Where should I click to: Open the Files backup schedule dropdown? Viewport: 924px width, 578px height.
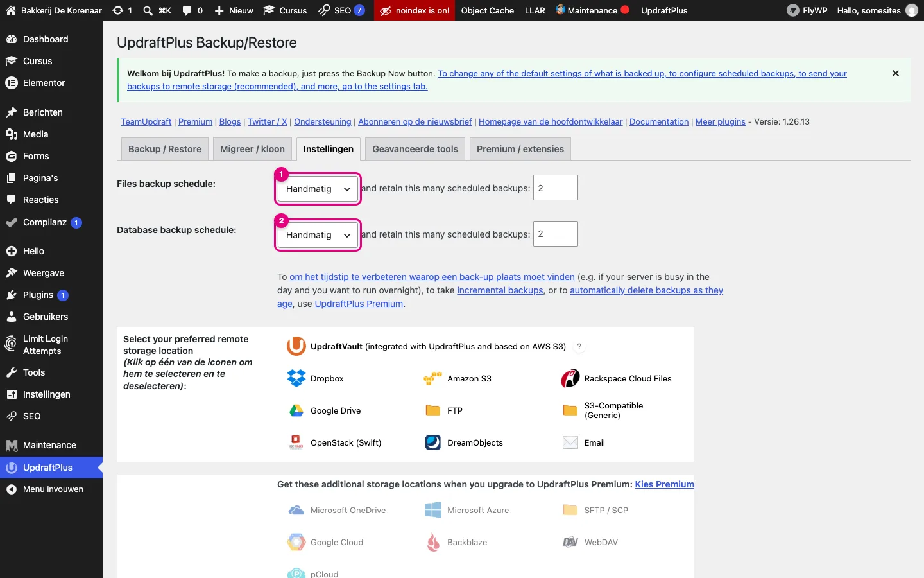[318, 189]
